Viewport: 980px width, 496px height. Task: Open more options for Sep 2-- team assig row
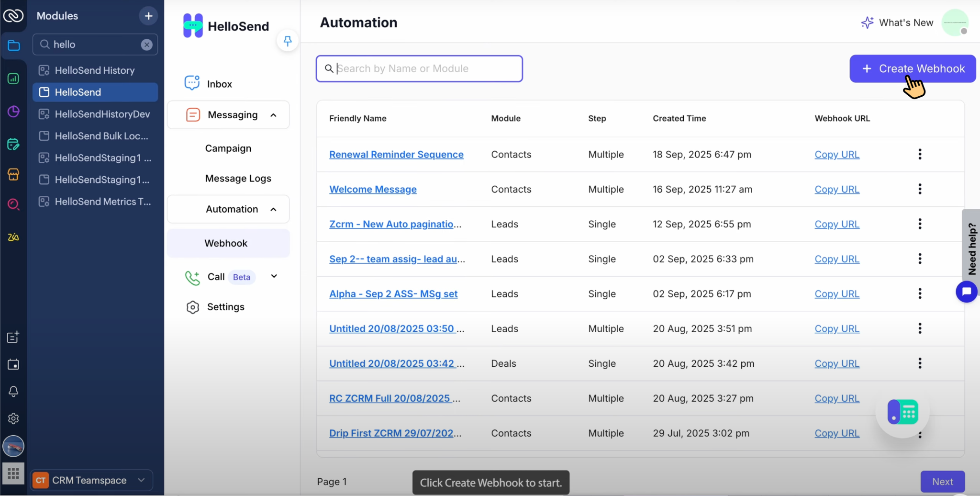click(920, 259)
